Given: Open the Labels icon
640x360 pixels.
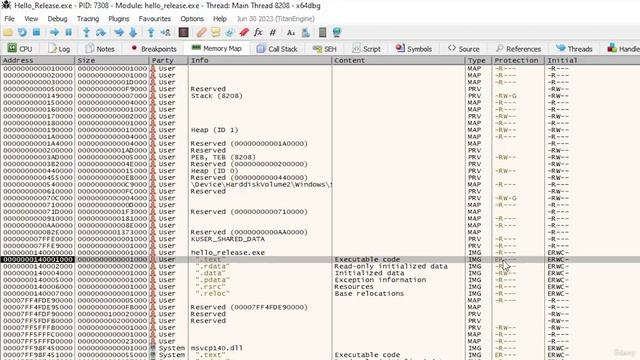Looking at the screenshot, I should coord(229,32).
